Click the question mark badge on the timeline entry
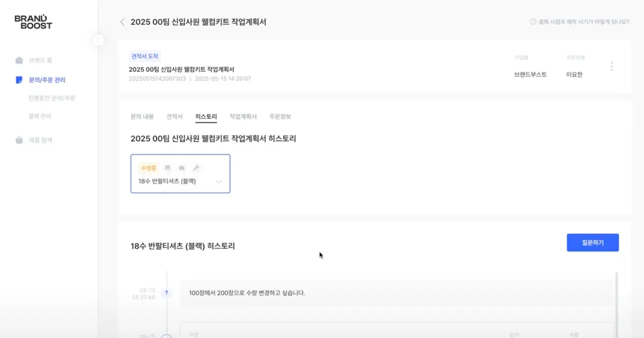Screen dimensions: 644x338 coord(166,292)
